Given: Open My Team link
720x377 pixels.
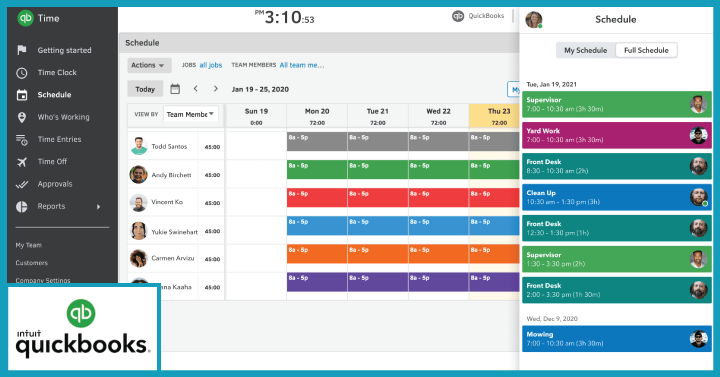Looking at the screenshot, I should [x=28, y=245].
